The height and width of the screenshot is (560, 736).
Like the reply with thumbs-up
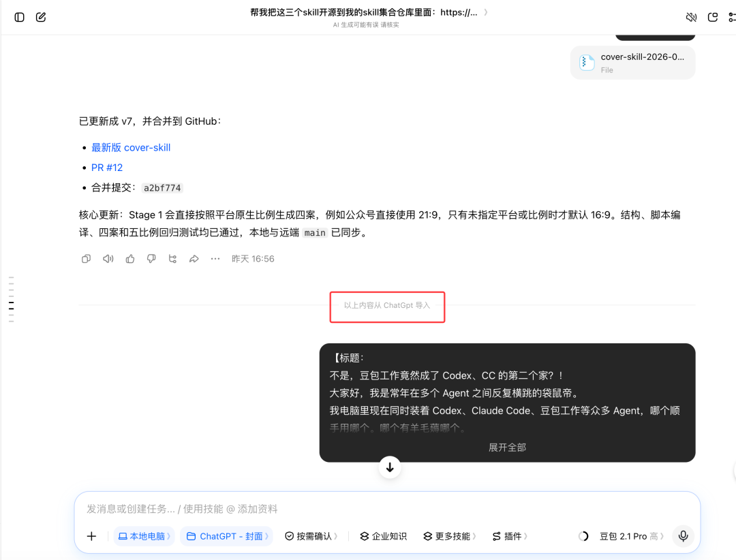pos(130,259)
